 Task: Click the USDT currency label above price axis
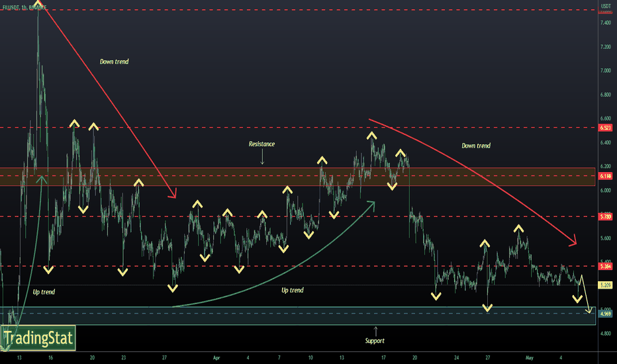pyautogui.click(x=606, y=7)
